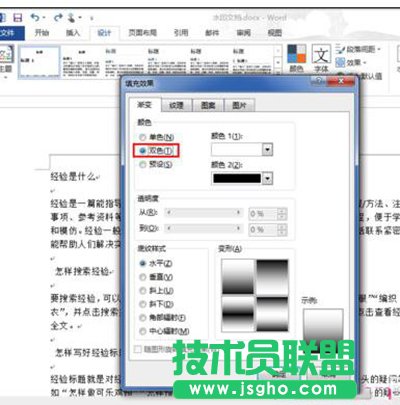
Task: Click document heading 怎样搜索经验
Action: (82, 271)
